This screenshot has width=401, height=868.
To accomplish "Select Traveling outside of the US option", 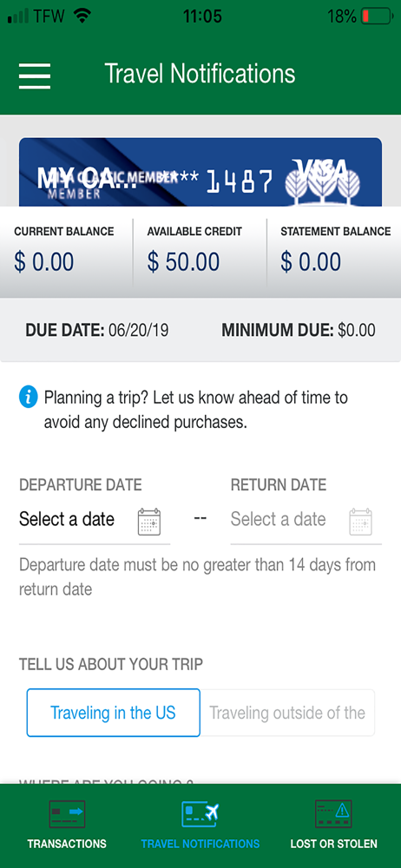I will (287, 713).
